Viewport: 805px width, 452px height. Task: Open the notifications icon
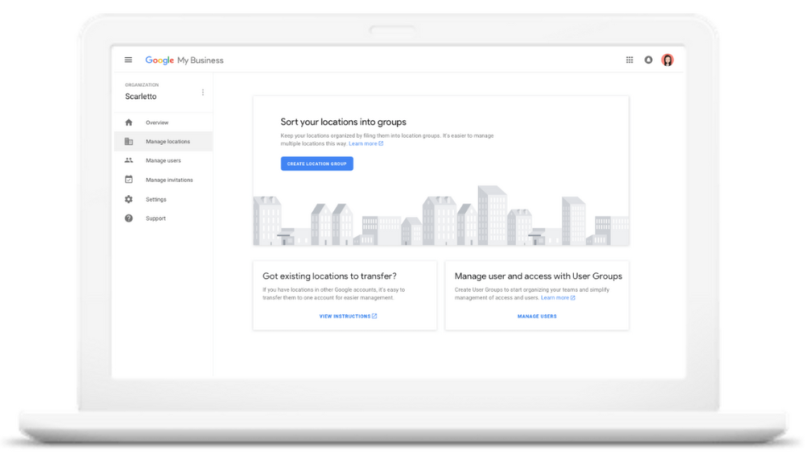click(x=648, y=60)
